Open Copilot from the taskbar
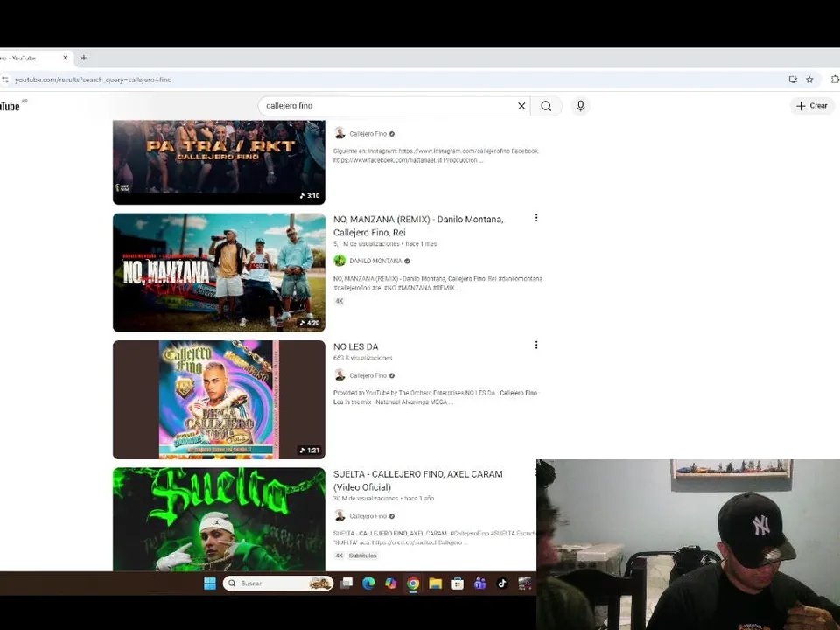Screen dimensions: 840x630 click(391, 584)
